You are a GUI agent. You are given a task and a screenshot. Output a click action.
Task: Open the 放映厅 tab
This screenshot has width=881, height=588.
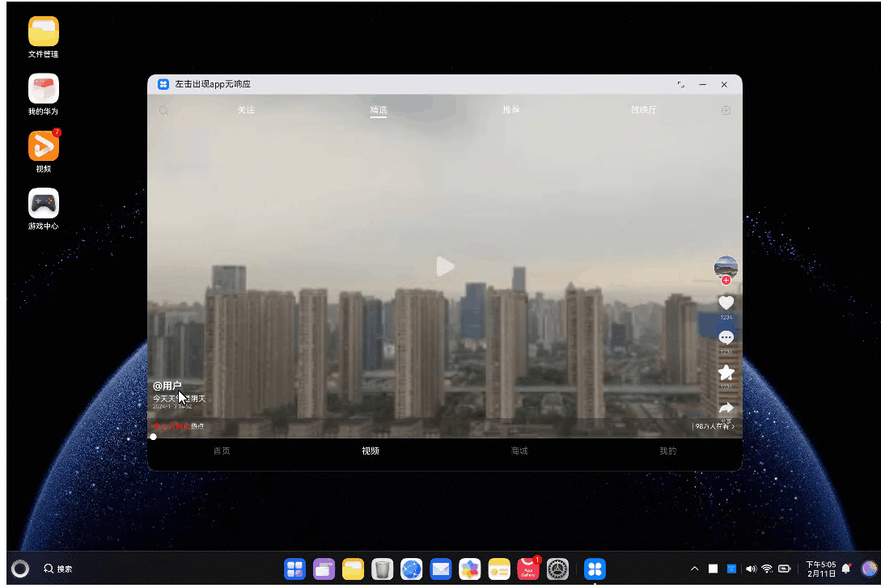click(644, 110)
